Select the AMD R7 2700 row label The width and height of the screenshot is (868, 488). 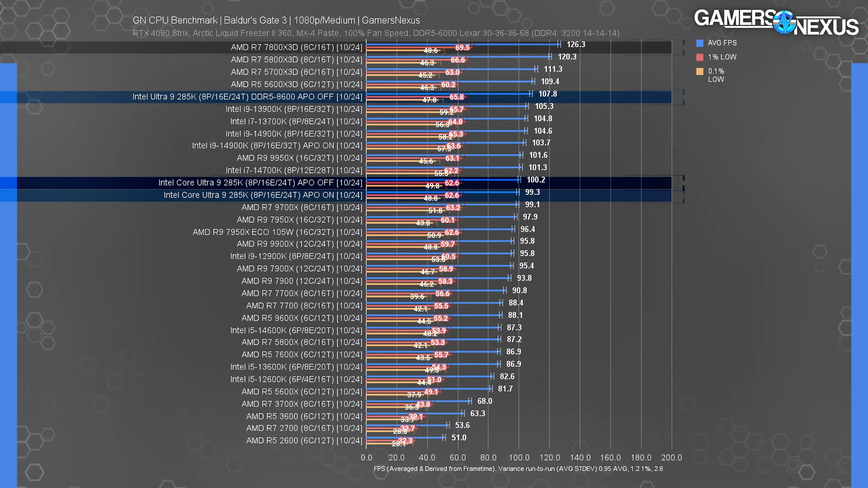tap(304, 428)
